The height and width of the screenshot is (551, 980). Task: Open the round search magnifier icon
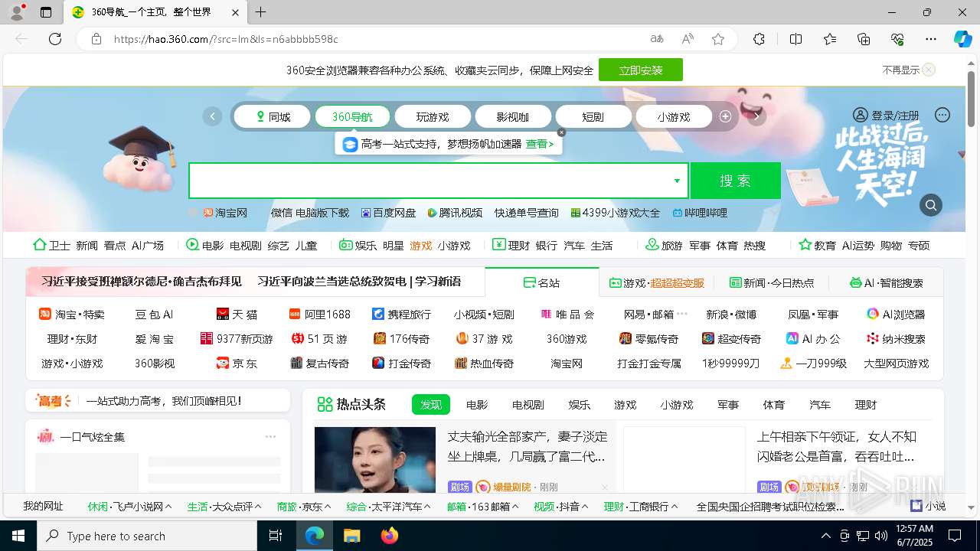pyautogui.click(x=931, y=205)
